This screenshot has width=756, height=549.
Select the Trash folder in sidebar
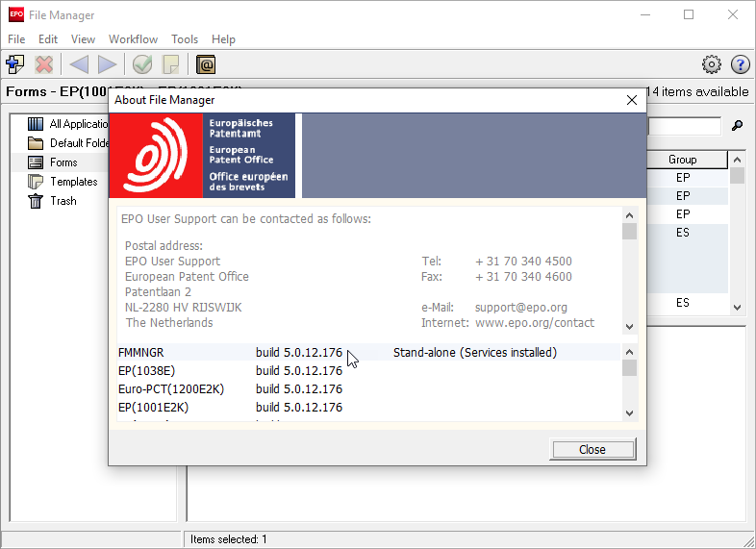coord(63,201)
